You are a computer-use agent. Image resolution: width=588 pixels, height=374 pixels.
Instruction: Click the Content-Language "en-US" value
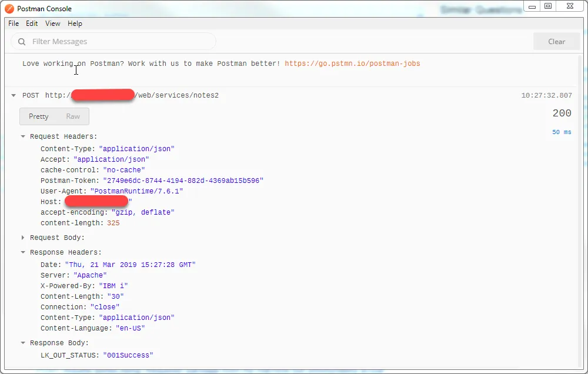coord(131,328)
